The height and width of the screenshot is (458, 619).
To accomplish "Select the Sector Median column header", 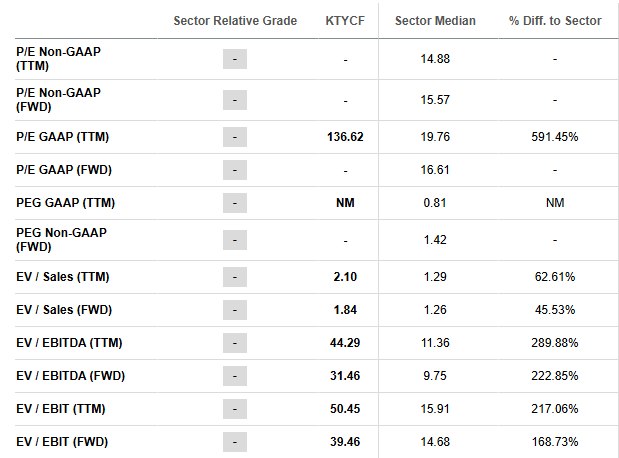I will coord(435,21).
